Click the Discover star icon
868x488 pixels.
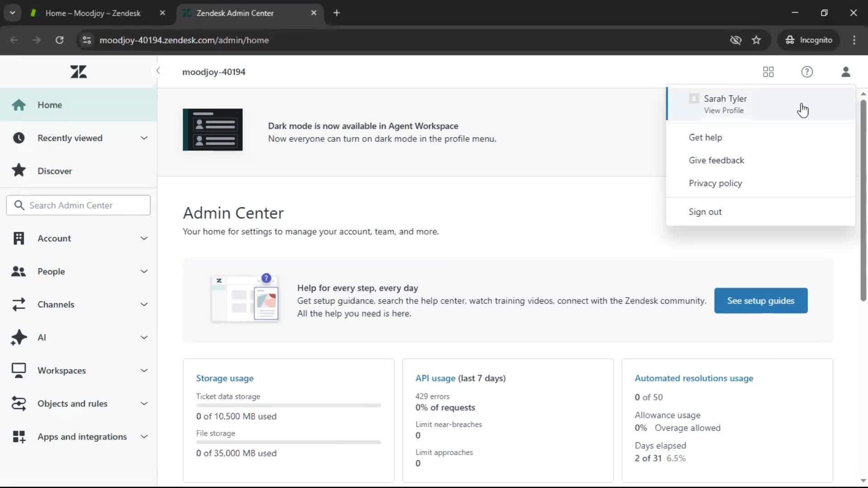pos(19,170)
